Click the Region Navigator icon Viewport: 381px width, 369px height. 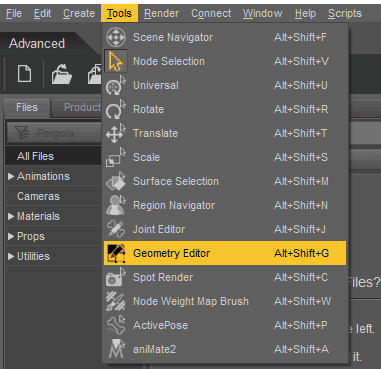[x=116, y=205]
